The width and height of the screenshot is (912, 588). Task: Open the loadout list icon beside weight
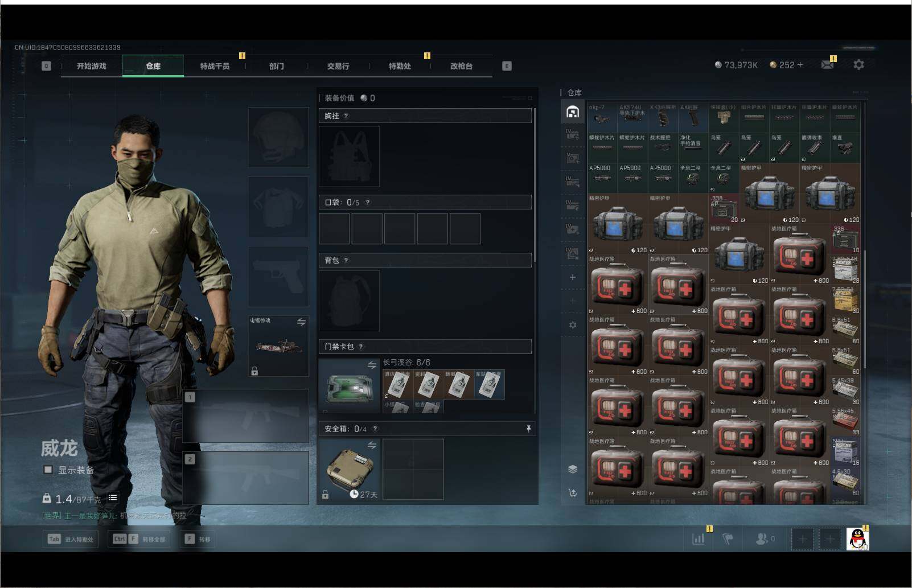click(x=113, y=497)
